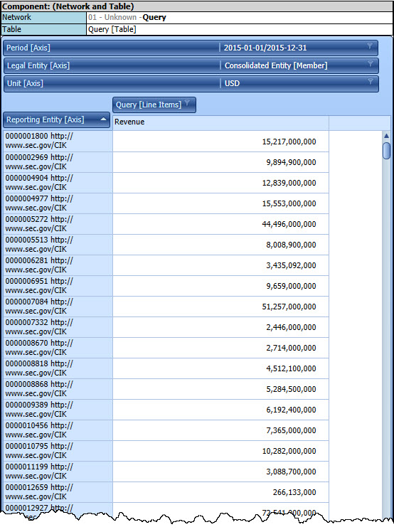The width and height of the screenshot is (394, 532).
Task: Click the scrollbar up arrow
Action: tap(386, 136)
